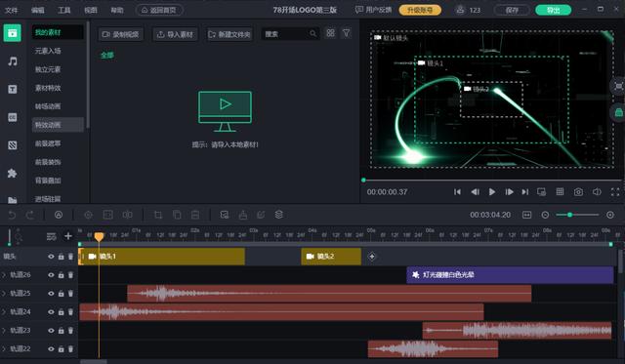The height and width of the screenshot is (364, 625).
Task: Open the 编辑 menu
Action: click(38, 10)
